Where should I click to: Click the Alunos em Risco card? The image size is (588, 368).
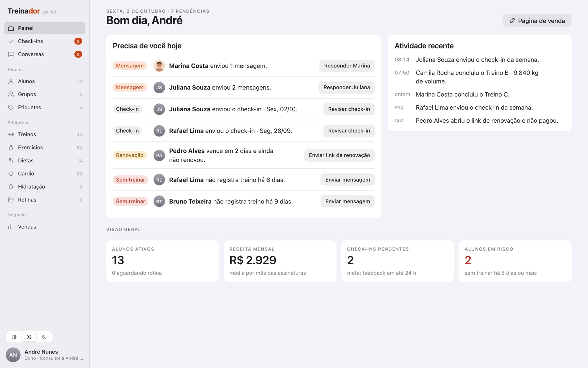click(x=515, y=261)
